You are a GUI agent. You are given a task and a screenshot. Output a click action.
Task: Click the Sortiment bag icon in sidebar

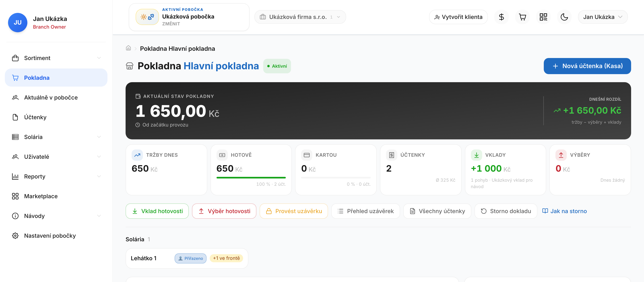coord(15,58)
